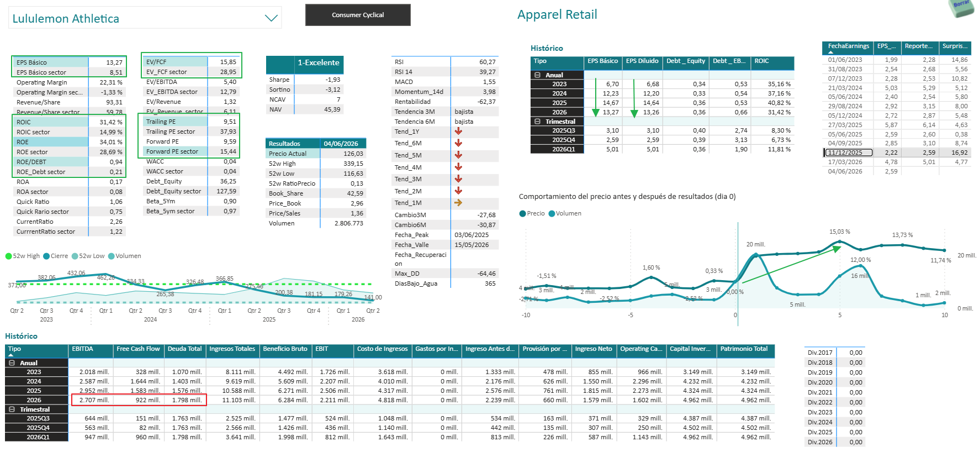This screenshot has height=452, width=980.
Task: Click the orange right arrow beside Tend_1M
Action: click(458, 203)
